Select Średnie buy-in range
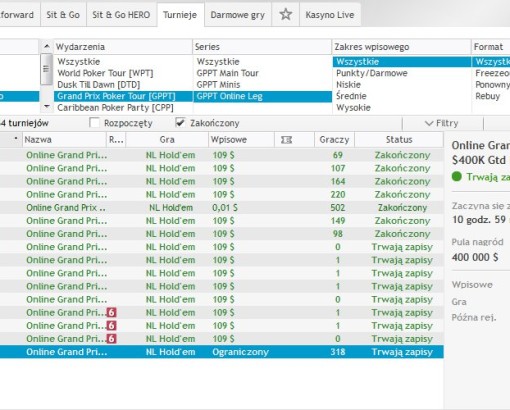The image size is (510, 410). 402,96
